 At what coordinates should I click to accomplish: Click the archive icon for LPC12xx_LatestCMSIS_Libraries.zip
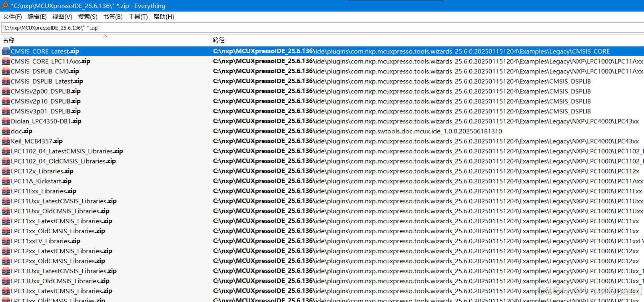click(6, 251)
